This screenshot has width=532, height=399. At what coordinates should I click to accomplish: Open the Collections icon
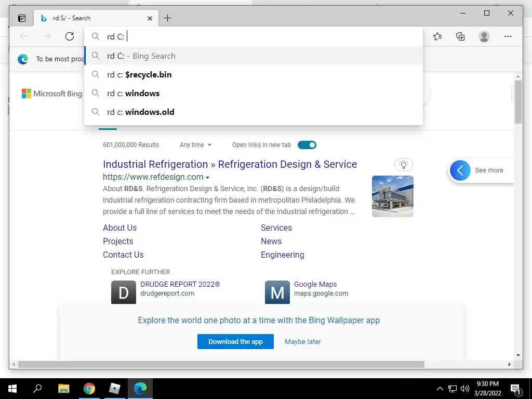(460, 36)
